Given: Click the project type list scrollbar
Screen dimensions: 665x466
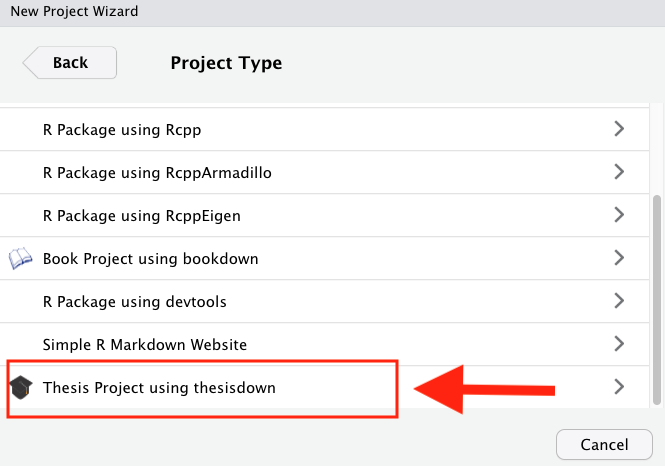Looking at the screenshot, I should pos(657,300).
